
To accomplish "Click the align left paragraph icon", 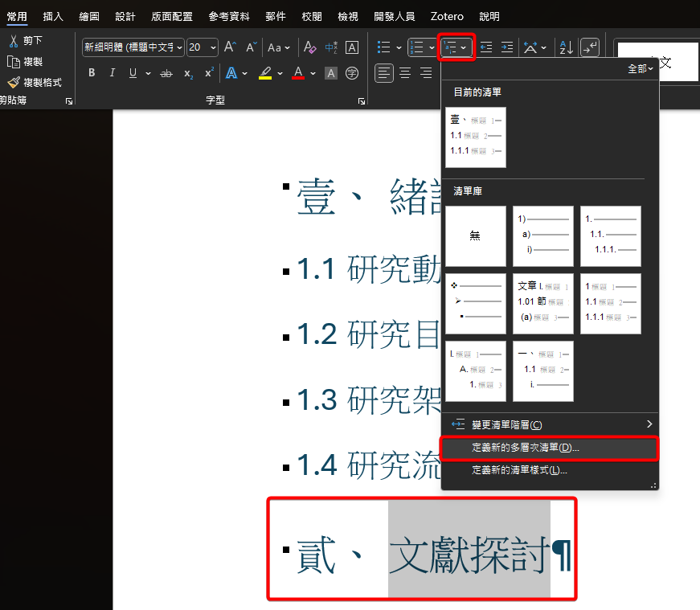I will coord(384,73).
